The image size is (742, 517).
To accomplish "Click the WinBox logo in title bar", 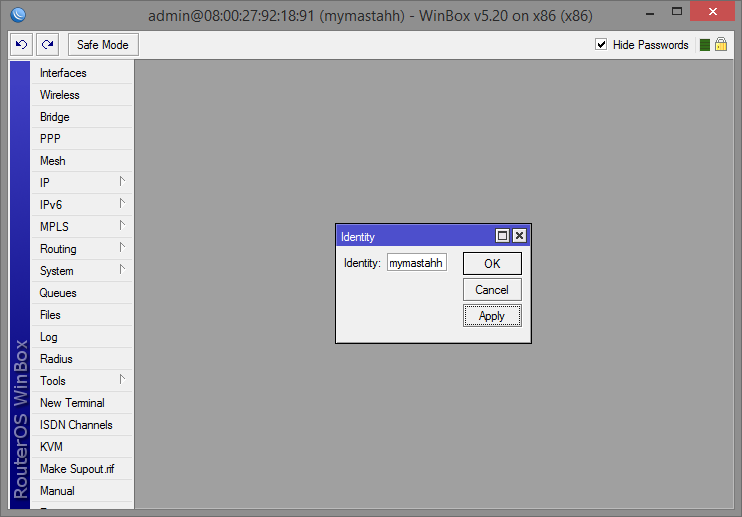I will tap(18, 15).
